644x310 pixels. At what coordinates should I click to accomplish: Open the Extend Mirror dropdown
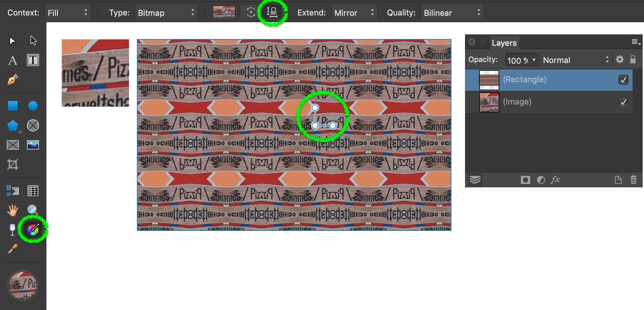coord(354,13)
